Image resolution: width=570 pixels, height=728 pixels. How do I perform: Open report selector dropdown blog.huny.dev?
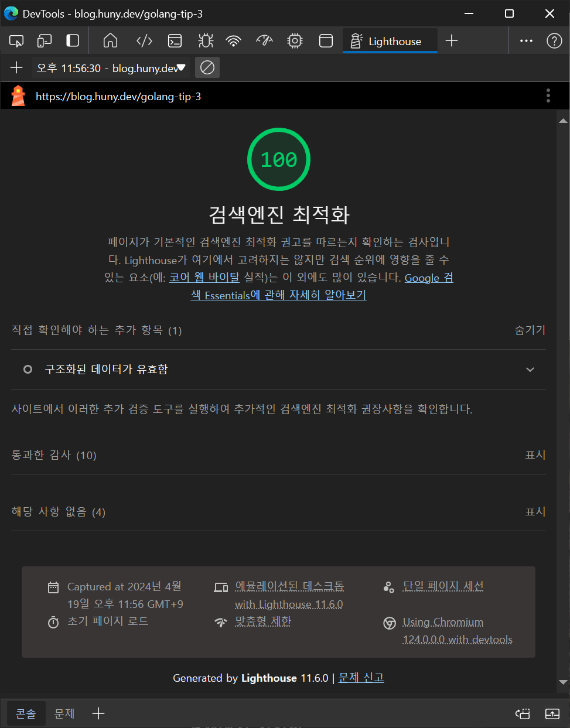[111, 68]
